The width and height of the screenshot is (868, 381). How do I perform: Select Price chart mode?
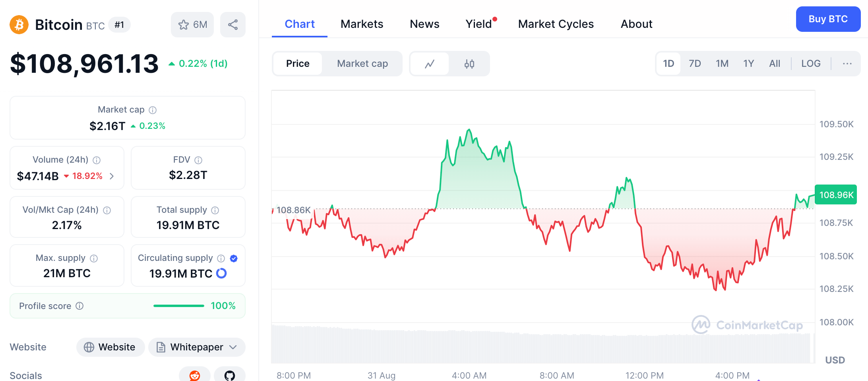point(298,64)
